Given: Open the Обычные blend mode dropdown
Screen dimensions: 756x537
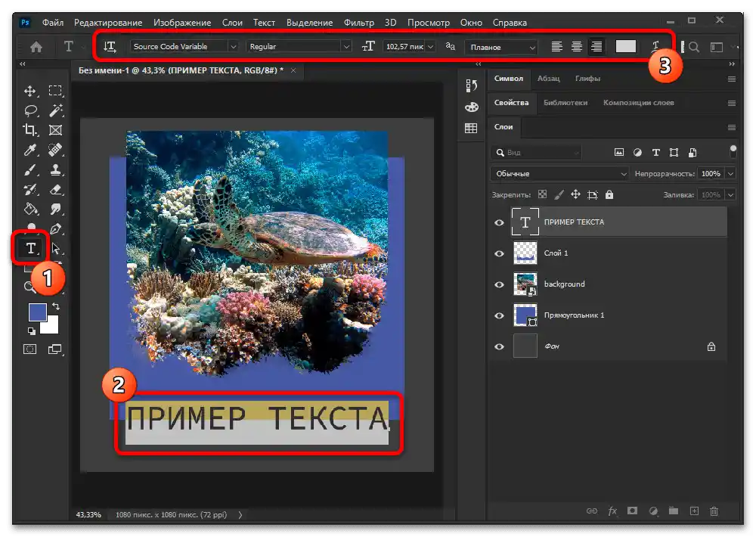Looking at the screenshot, I should click(x=559, y=174).
